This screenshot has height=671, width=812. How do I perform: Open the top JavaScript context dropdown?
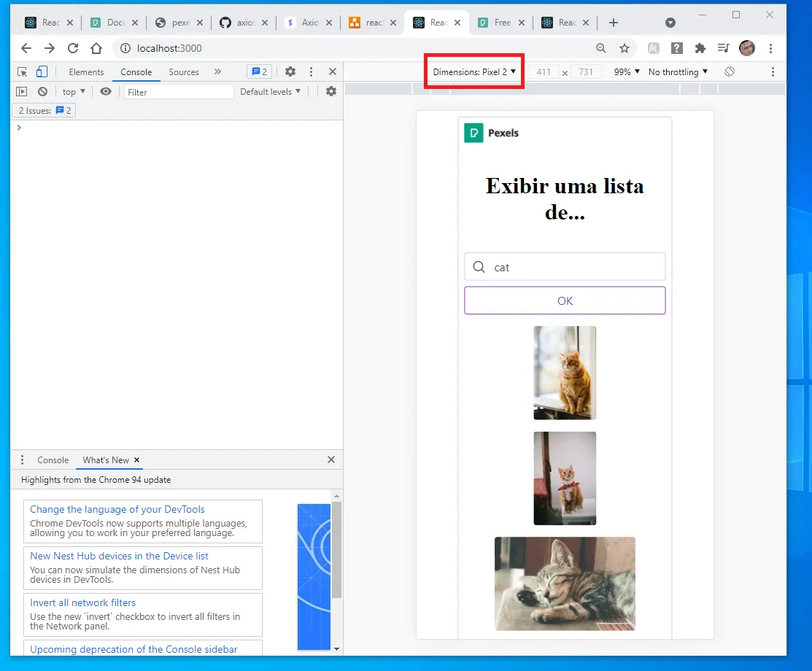[x=74, y=92]
